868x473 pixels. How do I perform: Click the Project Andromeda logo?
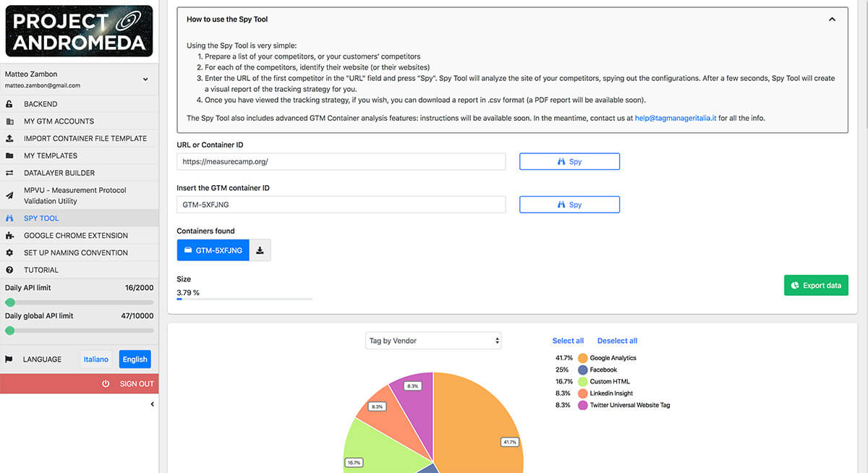79,31
